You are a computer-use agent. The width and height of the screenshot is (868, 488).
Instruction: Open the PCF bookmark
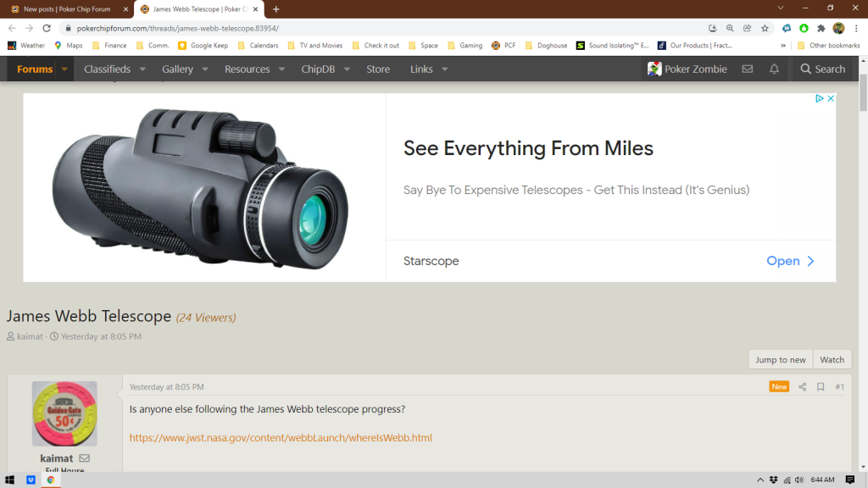point(504,46)
